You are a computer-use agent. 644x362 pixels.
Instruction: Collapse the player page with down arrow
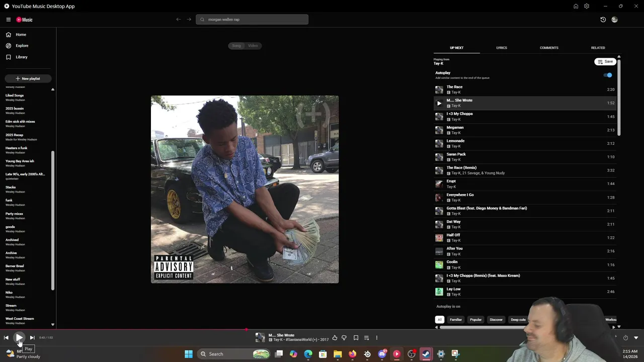[x=636, y=338]
